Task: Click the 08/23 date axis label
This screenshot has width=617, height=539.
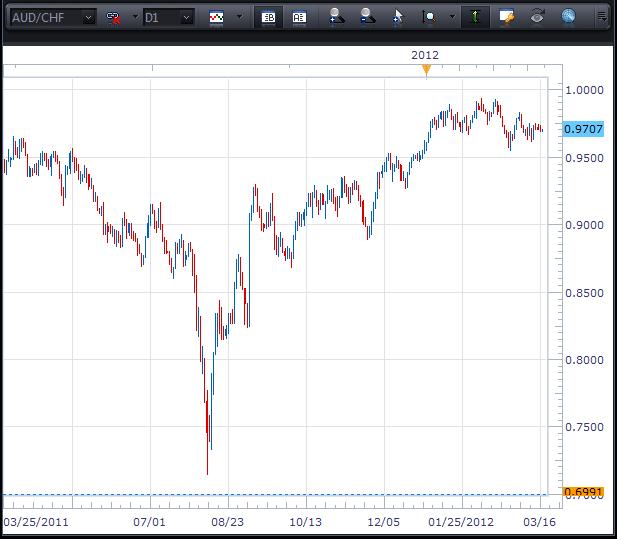Action: point(227,522)
